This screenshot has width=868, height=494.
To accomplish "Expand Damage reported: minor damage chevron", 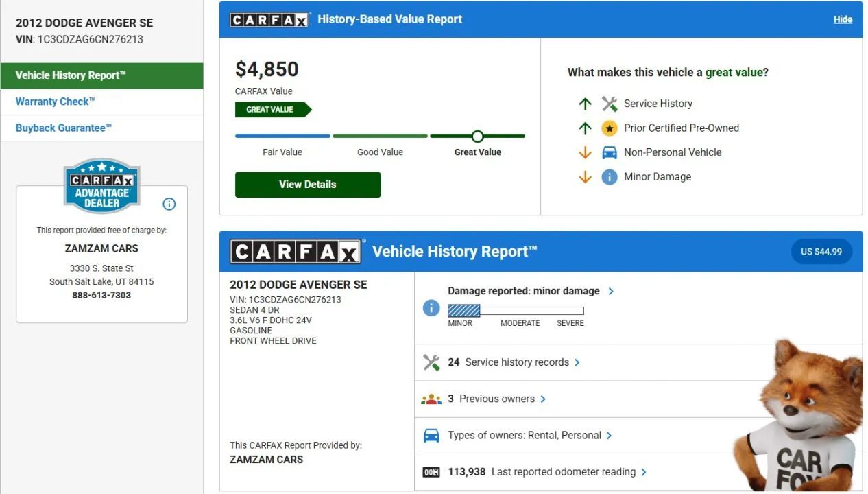I will coord(611,291).
